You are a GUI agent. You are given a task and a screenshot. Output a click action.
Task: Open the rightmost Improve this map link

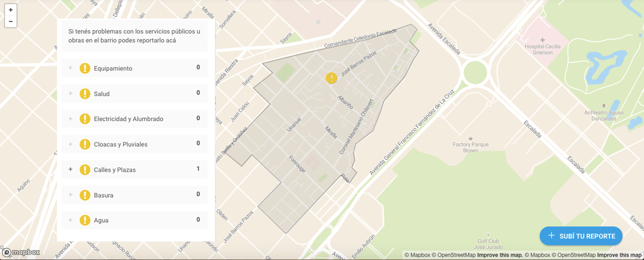[x=619, y=255]
